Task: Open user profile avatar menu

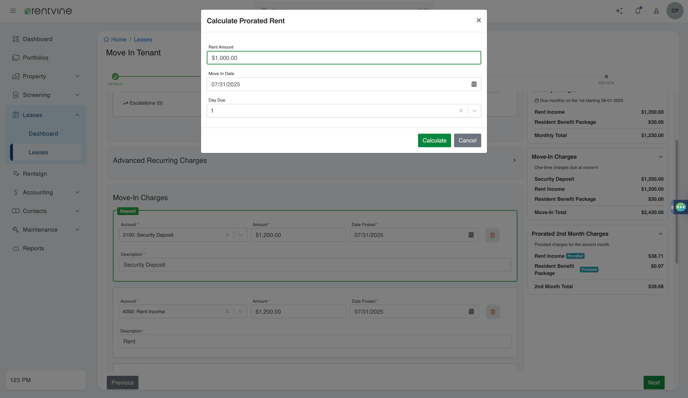Action: coord(675,11)
